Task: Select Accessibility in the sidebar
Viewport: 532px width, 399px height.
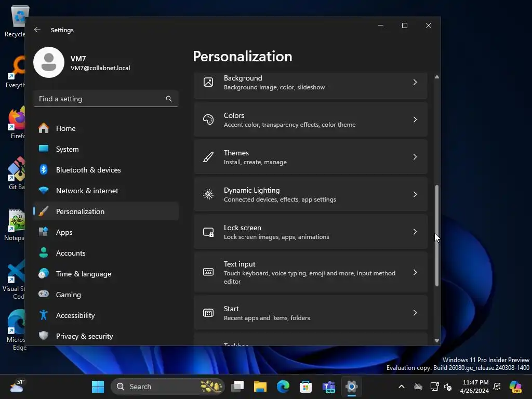Action: pos(106,315)
